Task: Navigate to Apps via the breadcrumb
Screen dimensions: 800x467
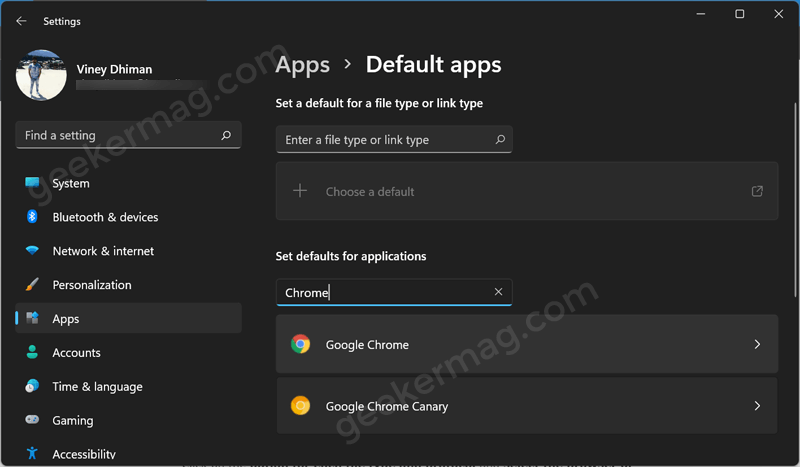Action: [x=303, y=65]
